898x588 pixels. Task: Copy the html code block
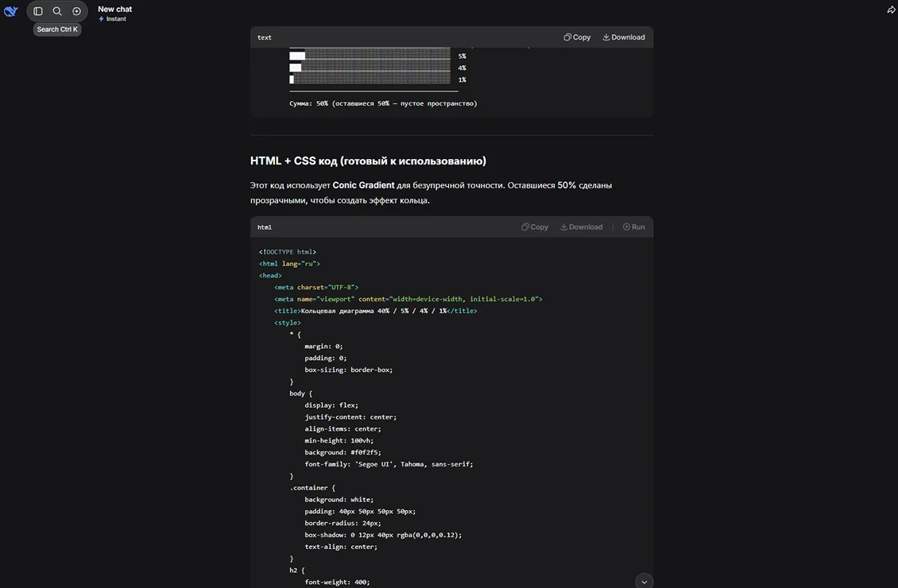point(534,226)
